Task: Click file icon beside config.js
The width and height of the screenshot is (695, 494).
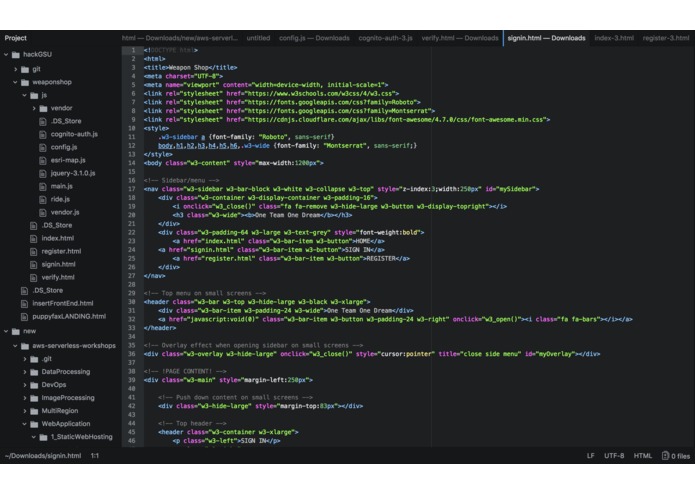Action: pos(43,147)
